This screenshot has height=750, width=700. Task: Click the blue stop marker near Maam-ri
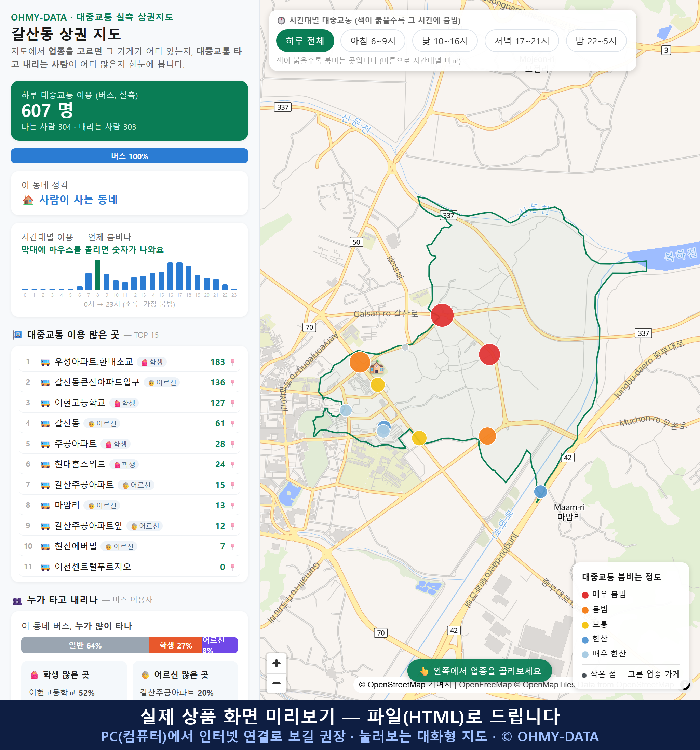click(x=540, y=492)
